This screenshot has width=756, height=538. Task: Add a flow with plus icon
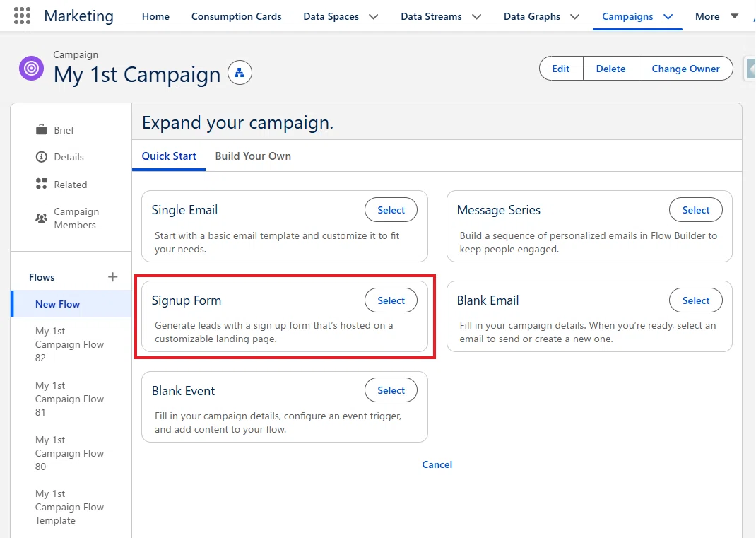point(112,277)
